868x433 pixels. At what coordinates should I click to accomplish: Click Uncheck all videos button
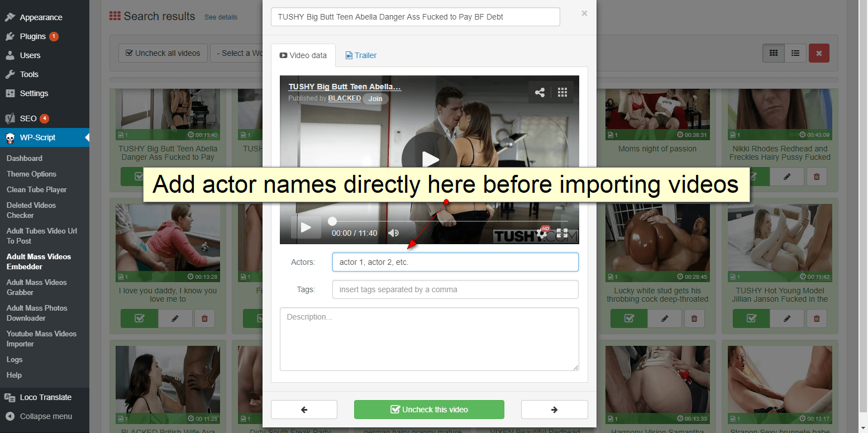[163, 53]
